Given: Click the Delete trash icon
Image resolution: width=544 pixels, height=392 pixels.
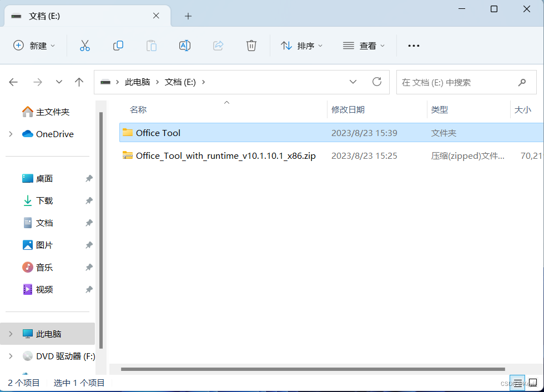Looking at the screenshot, I should coord(251,46).
